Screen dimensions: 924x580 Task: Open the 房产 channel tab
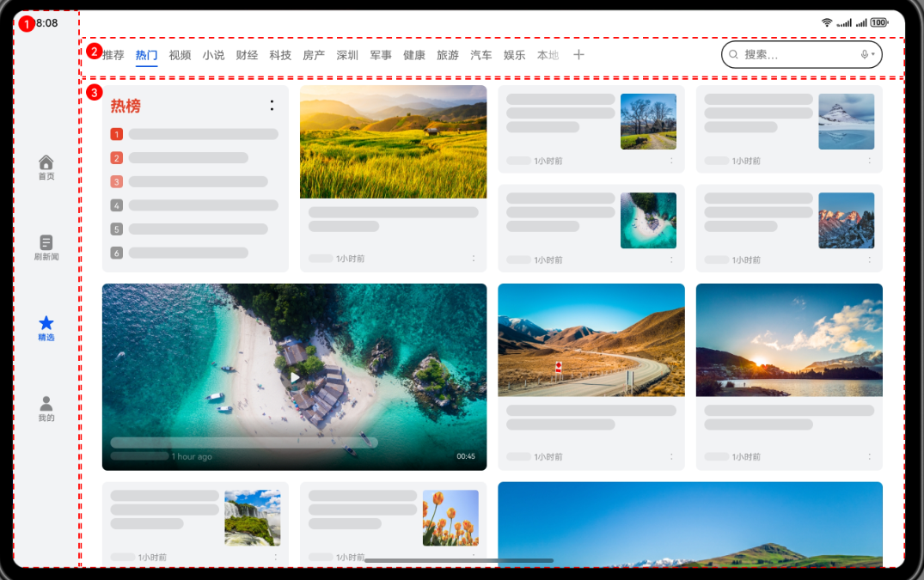click(314, 55)
